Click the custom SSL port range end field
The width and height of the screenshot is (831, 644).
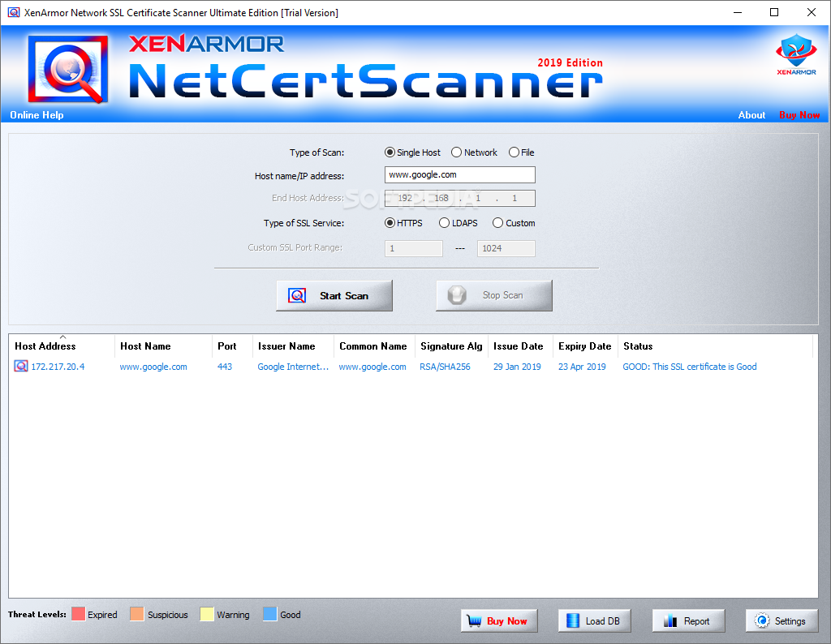coord(506,248)
